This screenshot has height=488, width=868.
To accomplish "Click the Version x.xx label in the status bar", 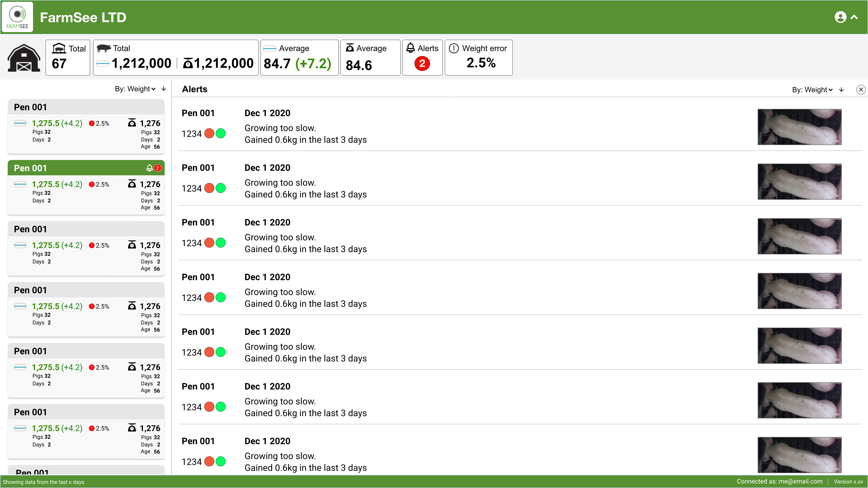I will coord(849,482).
